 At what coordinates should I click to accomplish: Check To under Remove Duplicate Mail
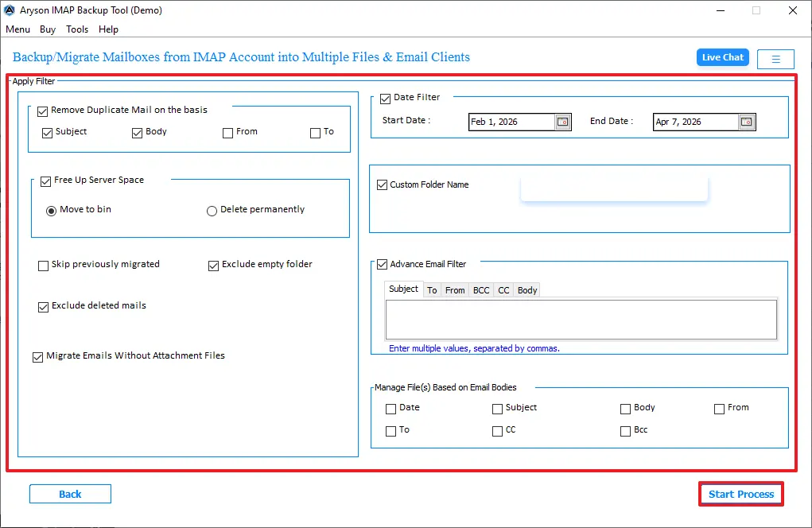point(316,133)
